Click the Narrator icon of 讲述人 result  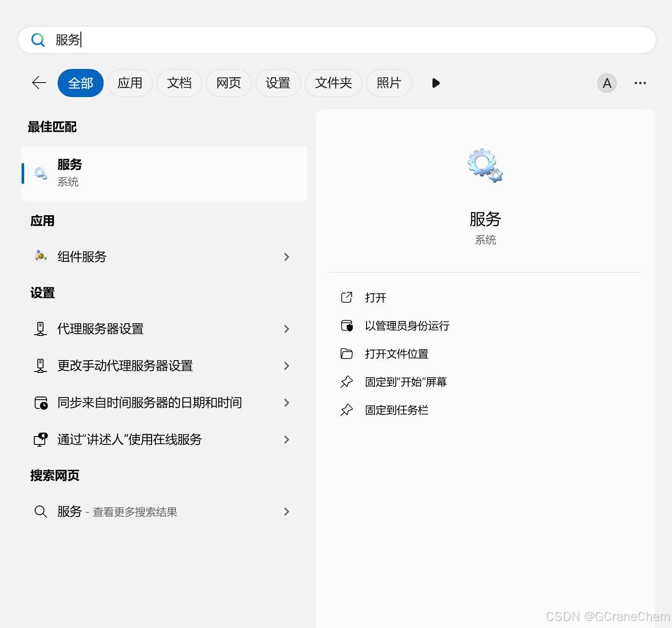pos(41,439)
